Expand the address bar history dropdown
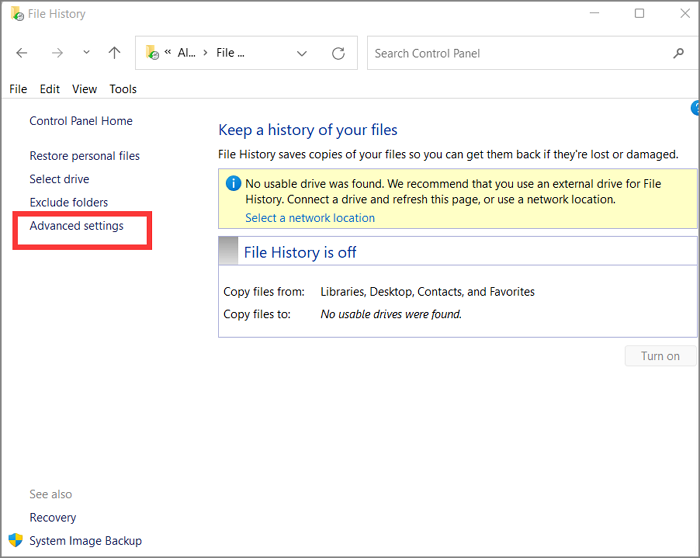Viewport: 700px width, 558px height. point(302,53)
